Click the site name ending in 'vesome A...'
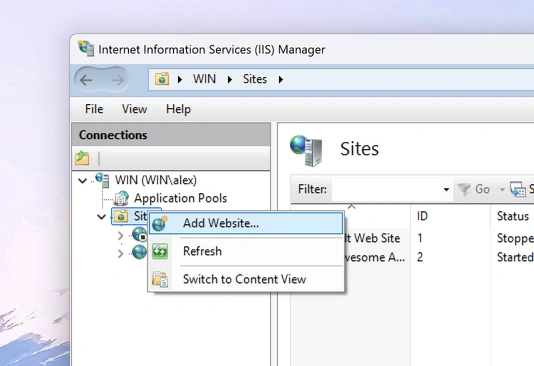The height and width of the screenshot is (366, 534). [x=375, y=257]
